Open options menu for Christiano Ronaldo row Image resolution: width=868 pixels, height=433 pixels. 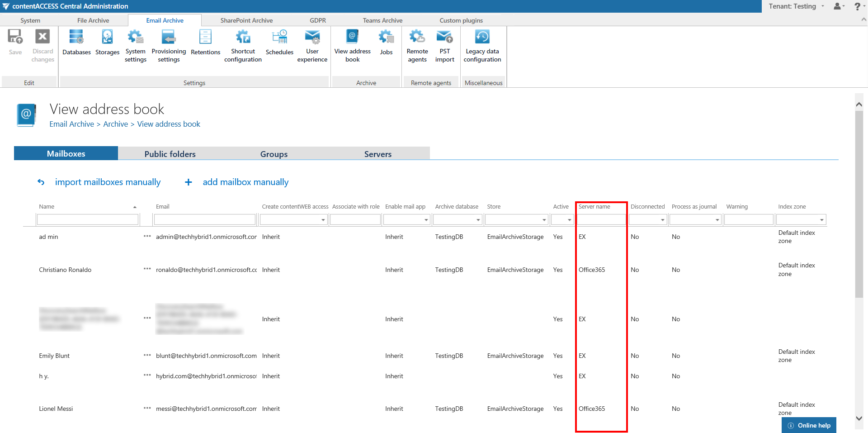click(147, 269)
